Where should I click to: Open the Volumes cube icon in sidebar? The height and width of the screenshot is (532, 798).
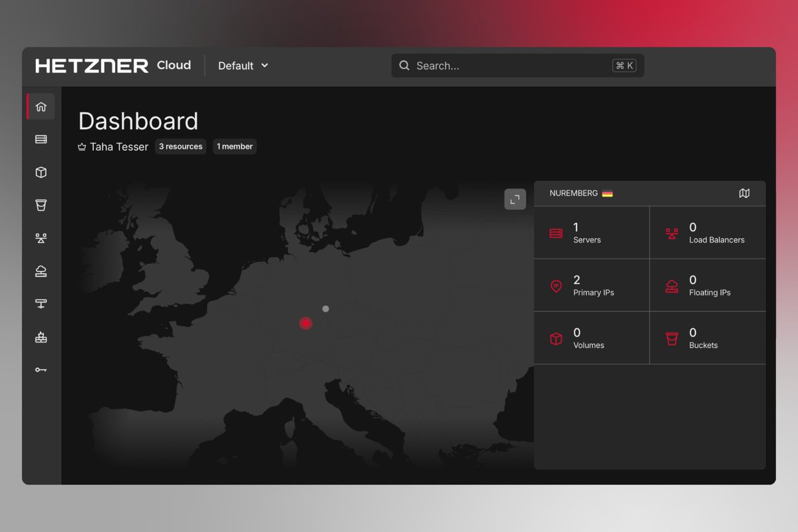[41, 172]
